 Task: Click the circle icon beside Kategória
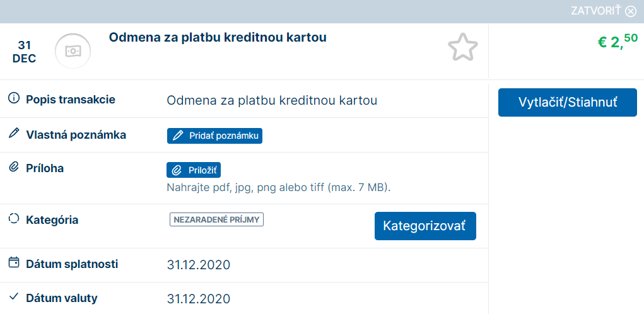click(x=13, y=219)
